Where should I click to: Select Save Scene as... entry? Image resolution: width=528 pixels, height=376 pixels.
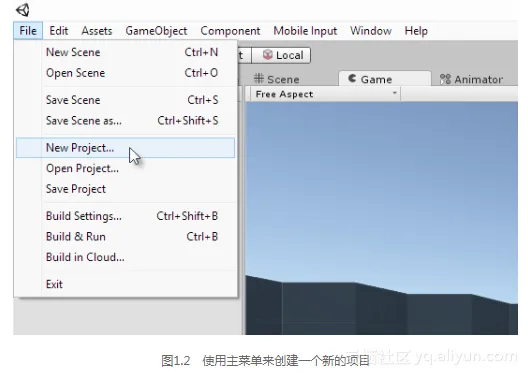126,121
